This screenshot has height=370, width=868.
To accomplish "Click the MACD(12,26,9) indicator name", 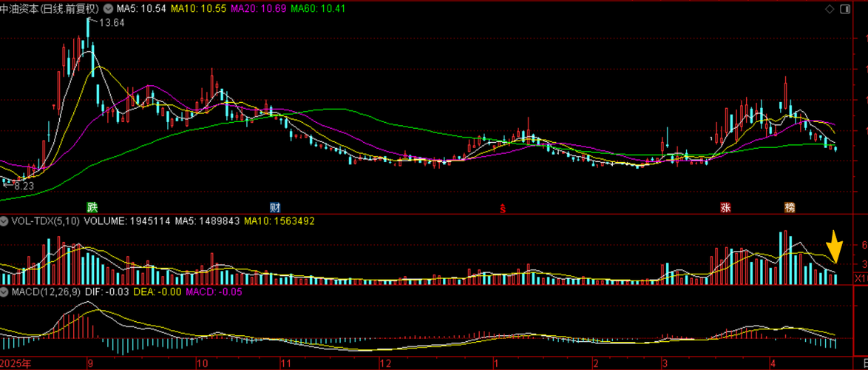I will point(46,292).
